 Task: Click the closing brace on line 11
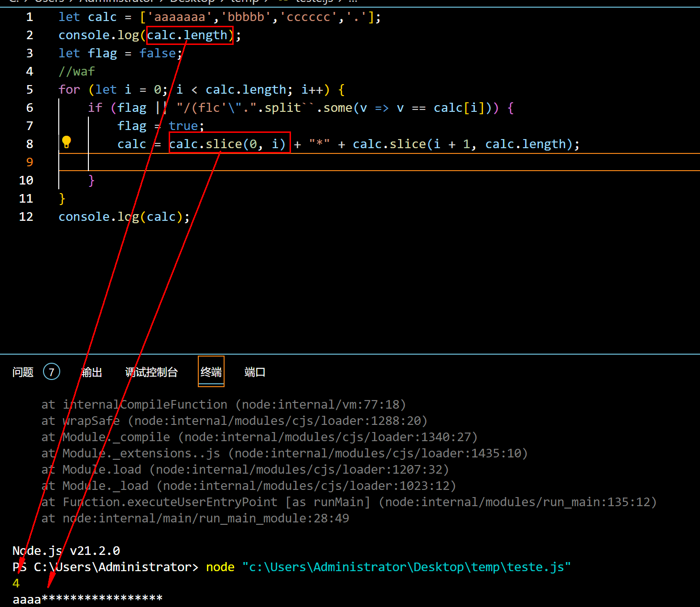point(62,199)
